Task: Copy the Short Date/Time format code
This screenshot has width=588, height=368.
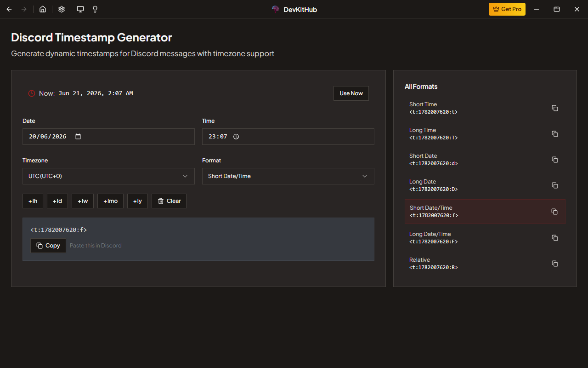Action: pyautogui.click(x=554, y=212)
